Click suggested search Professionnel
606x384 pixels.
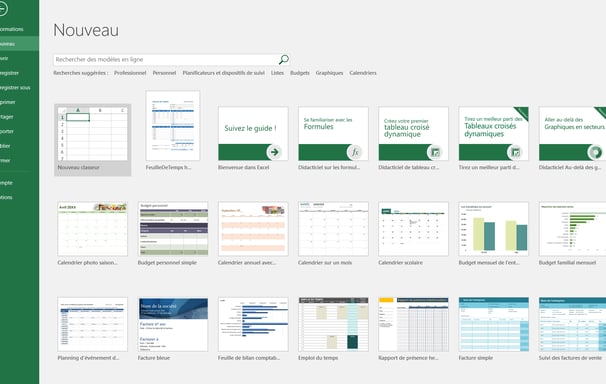pyautogui.click(x=130, y=73)
